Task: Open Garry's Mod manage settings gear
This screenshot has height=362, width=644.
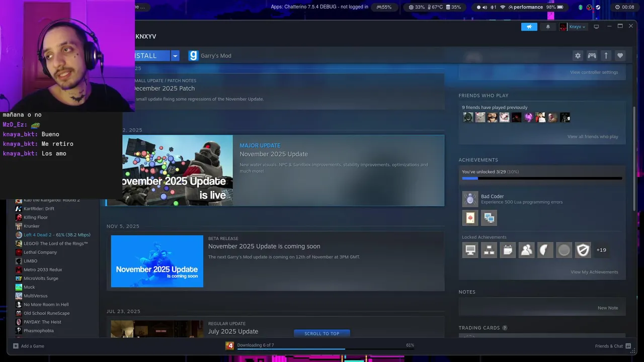Action: coord(578,56)
